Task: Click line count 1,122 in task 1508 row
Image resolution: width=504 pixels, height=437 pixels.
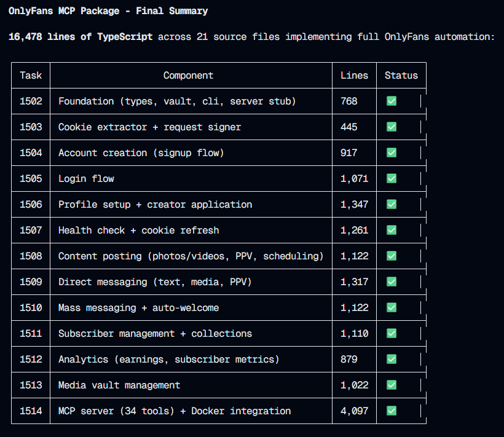Action: click(354, 256)
